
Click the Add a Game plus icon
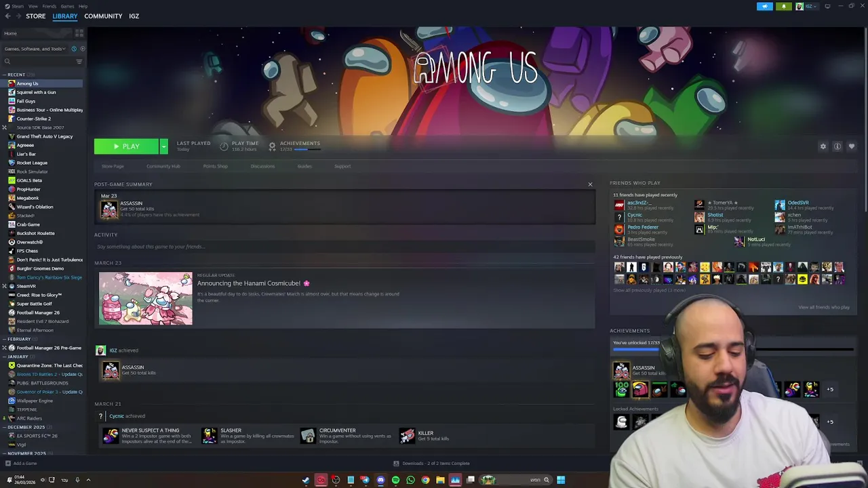8,464
